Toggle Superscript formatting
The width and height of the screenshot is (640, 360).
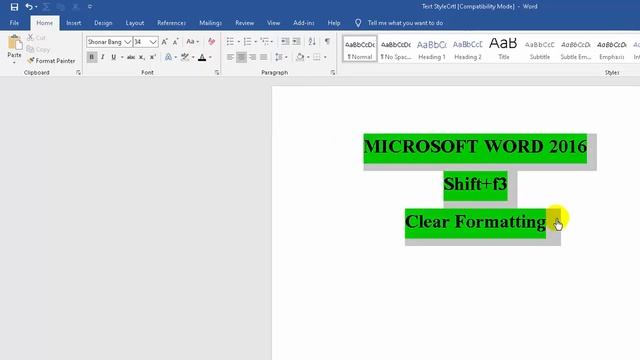pyautogui.click(x=152, y=57)
